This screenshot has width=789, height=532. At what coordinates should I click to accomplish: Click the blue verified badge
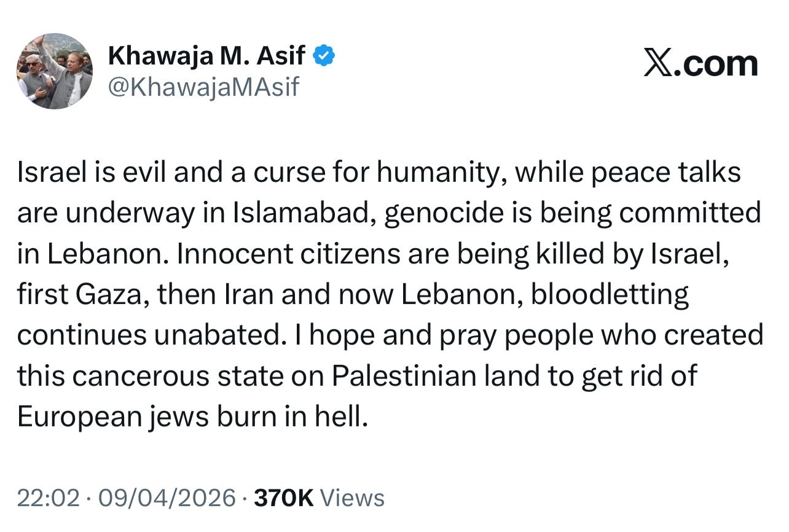pos(324,57)
